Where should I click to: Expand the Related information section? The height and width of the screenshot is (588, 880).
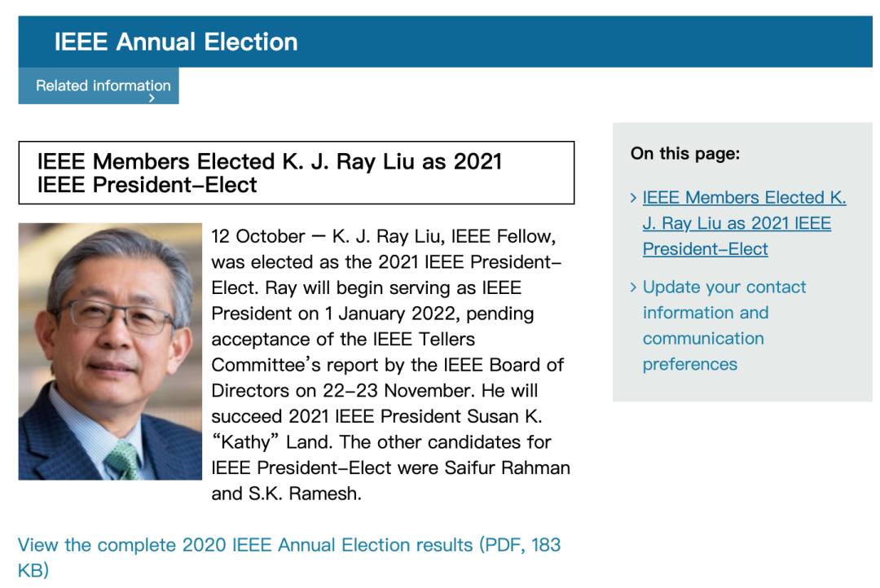[x=103, y=85]
